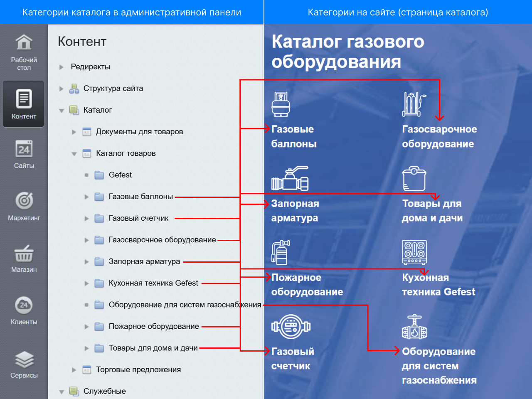
Task: Open Газосварочное оборудование category link on site
Action: click(x=439, y=136)
